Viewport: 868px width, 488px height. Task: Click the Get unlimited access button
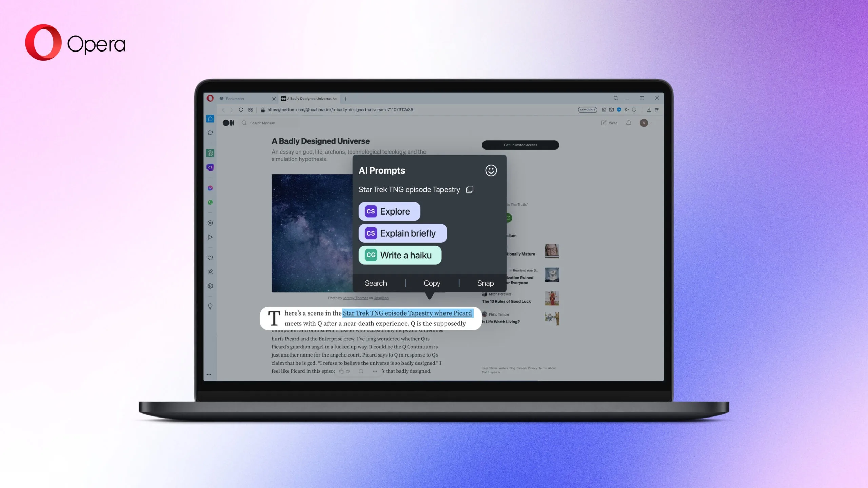coord(520,145)
